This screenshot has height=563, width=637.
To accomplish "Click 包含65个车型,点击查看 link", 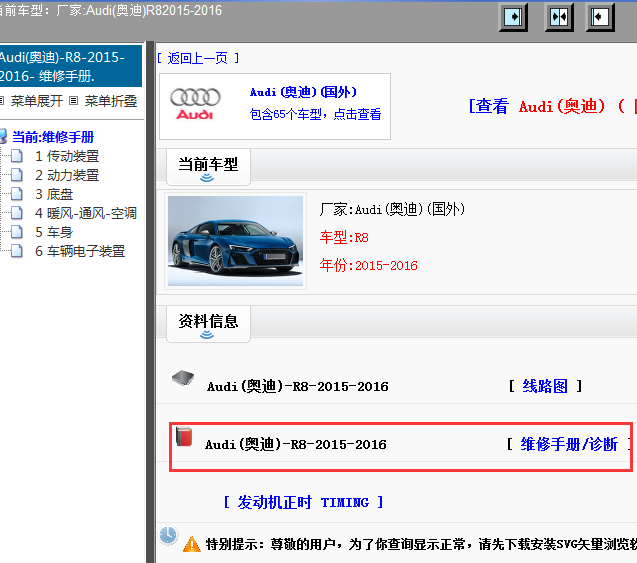I will tap(315, 114).
